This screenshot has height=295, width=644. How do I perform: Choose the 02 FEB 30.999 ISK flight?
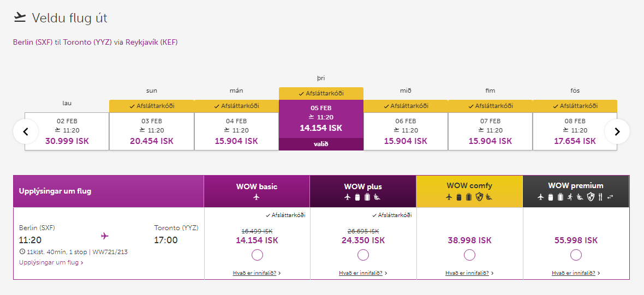67,131
